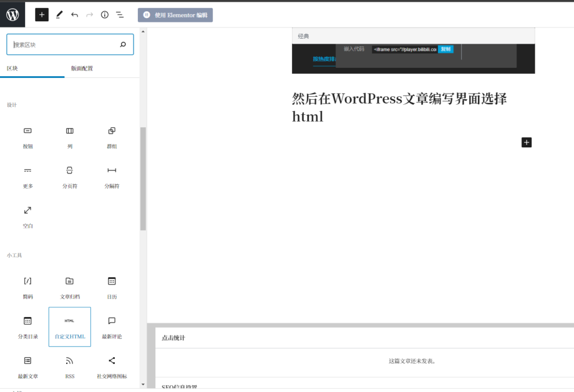The width and height of the screenshot is (574, 392).
Task: Select the 群组 group block
Action: coord(112,136)
